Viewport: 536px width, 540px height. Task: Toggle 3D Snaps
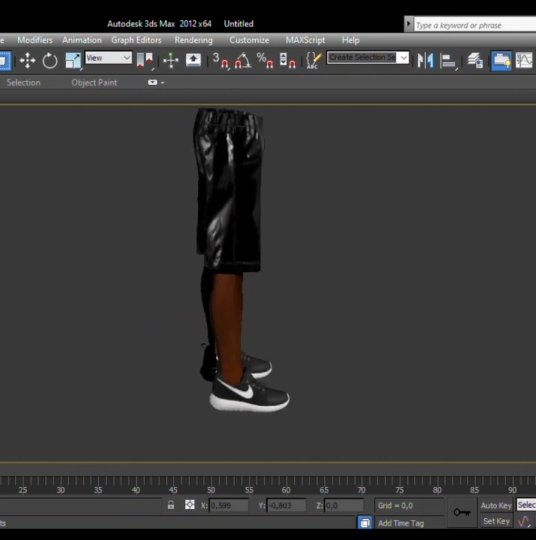point(220,60)
